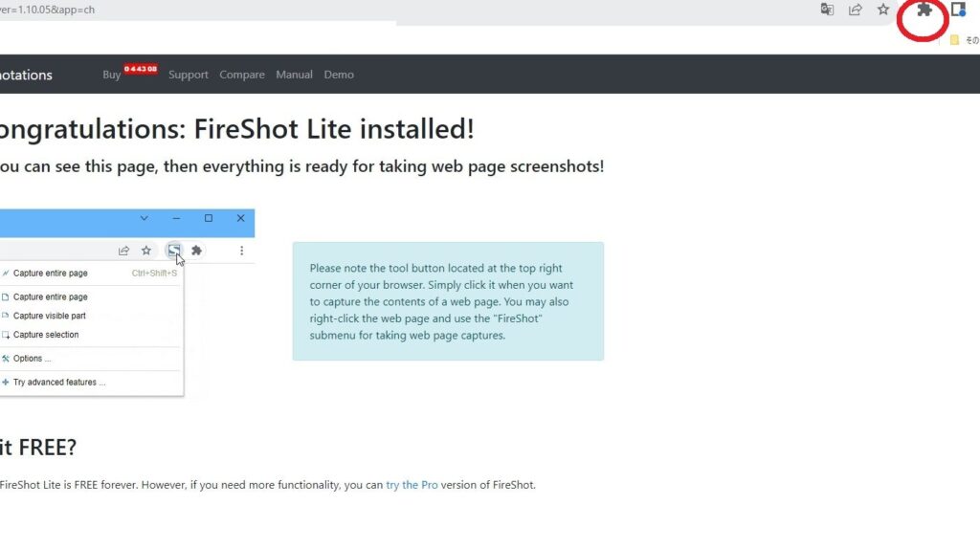
Task: Open the Compare page
Action: point(242,75)
